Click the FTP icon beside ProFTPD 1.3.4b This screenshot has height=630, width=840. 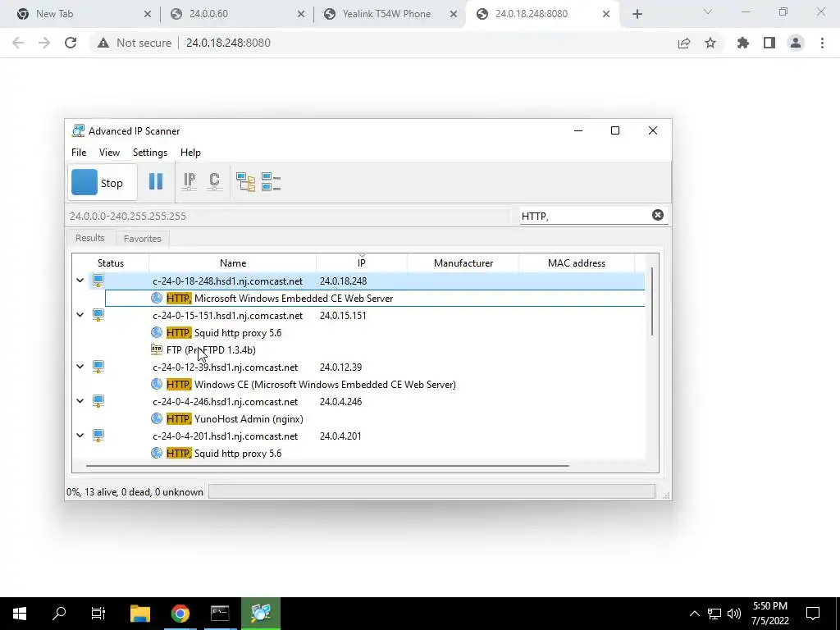pyautogui.click(x=157, y=349)
